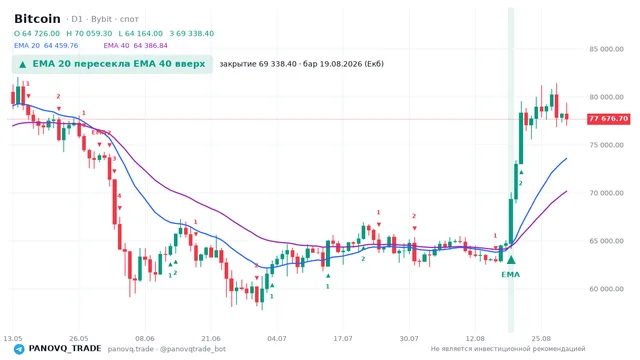Click the 12.08 date axis label

475,338
